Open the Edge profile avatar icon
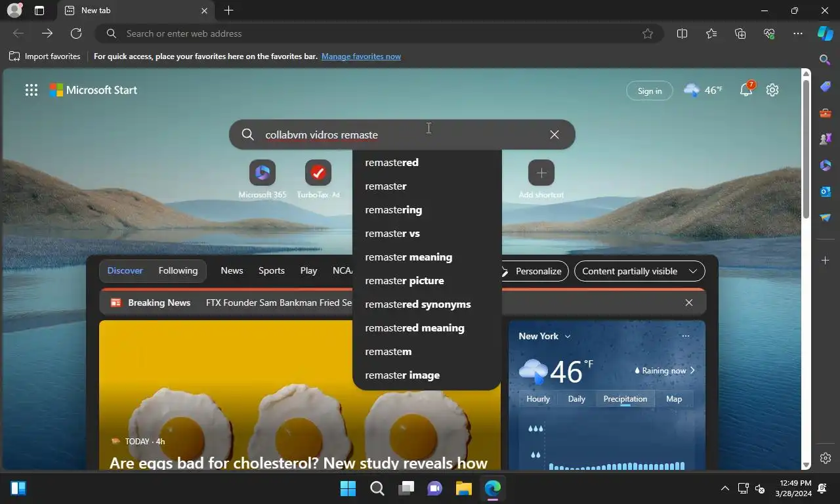Image resolution: width=840 pixels, height=504 pixels. click(x=14, y=10)
